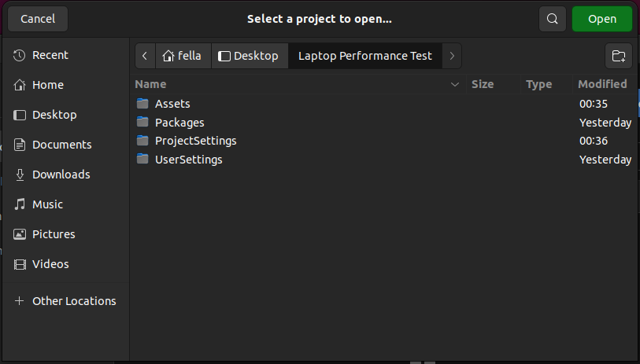Image resolution: width=640 pixels, height=364 pixels.
Task: Click the green Open button
Action: [602, 19]
